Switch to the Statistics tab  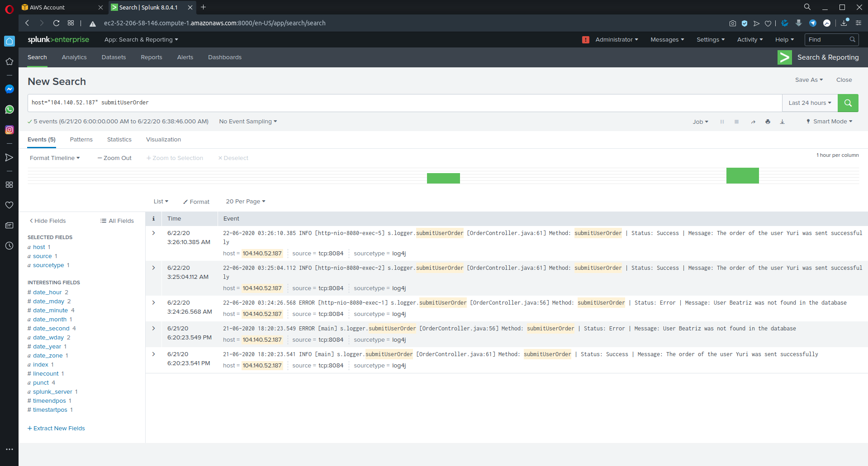tap(119, 140)
